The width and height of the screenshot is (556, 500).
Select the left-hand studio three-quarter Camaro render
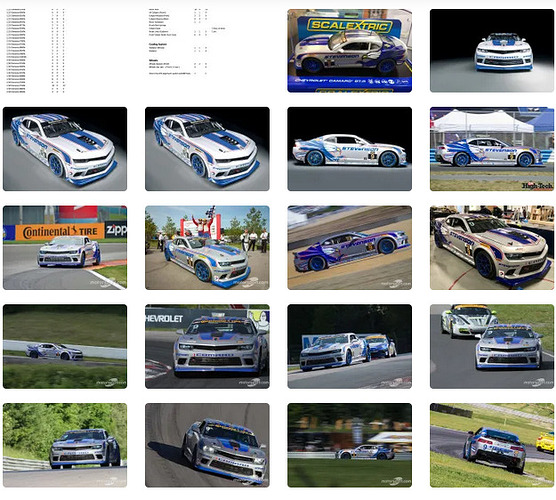pos(65,149)
